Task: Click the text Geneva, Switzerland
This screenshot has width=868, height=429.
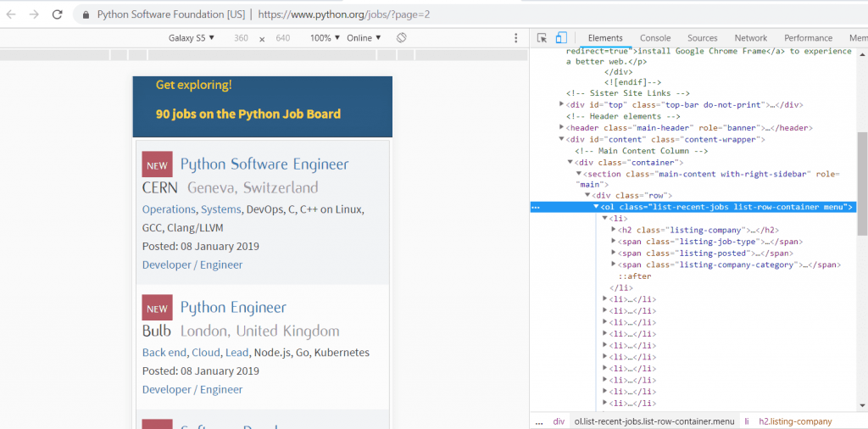Action: 253,187
